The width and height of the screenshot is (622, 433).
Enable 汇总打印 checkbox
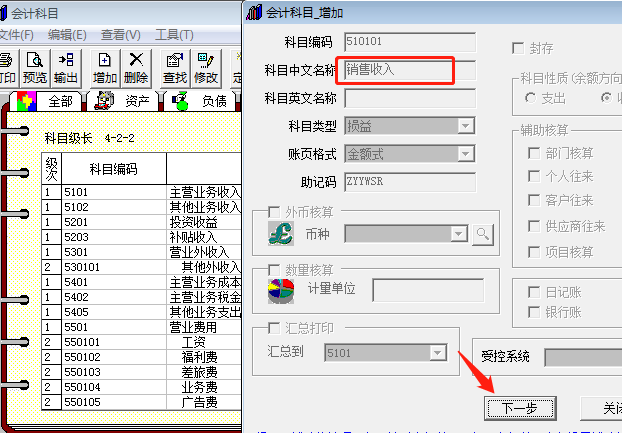tap(274, 328)
